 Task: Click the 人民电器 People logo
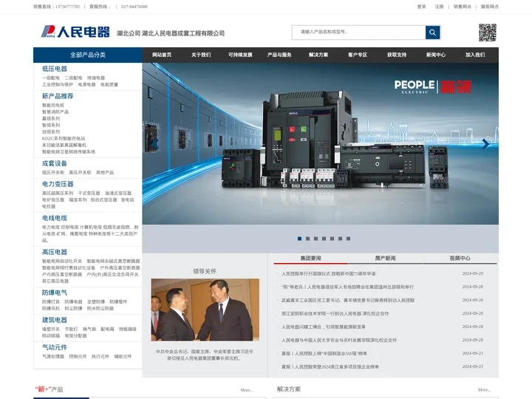click(75, 32)
